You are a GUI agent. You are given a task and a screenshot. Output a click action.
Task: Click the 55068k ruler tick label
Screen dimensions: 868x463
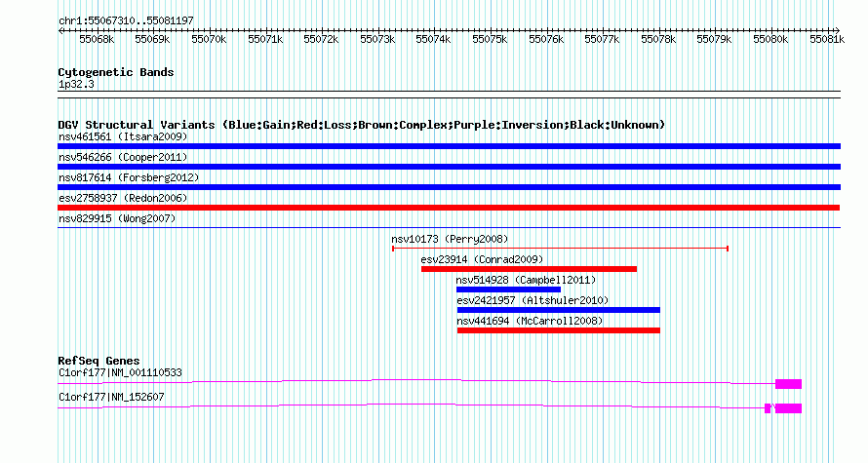pos(97,39)
